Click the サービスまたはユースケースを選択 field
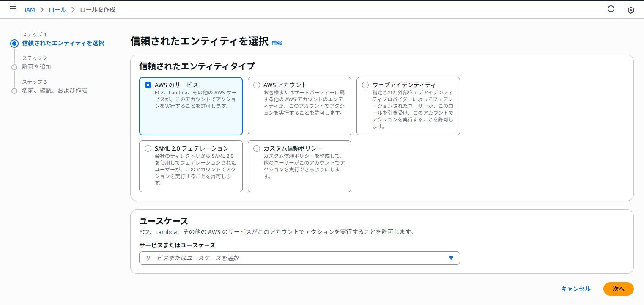The width and height of the screenshot is (644, 305). pyautogui.click(x=292, y=258)
